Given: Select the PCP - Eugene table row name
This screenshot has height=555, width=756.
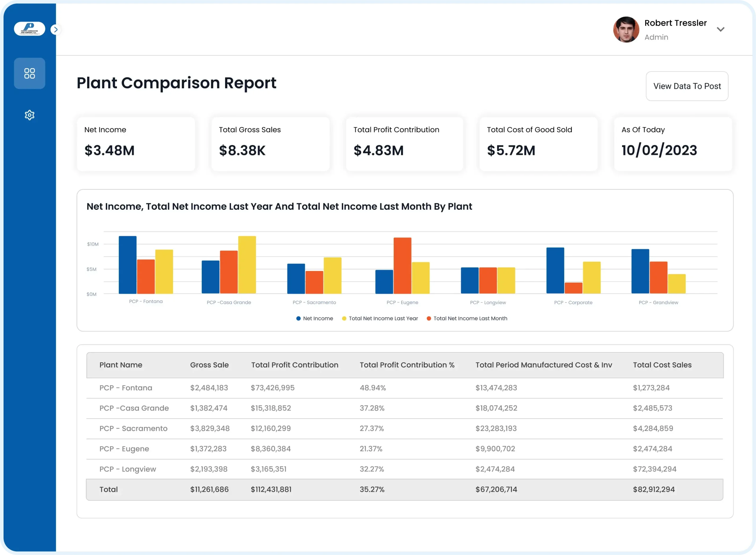Looking at the screenshot, I should point(124,449).
